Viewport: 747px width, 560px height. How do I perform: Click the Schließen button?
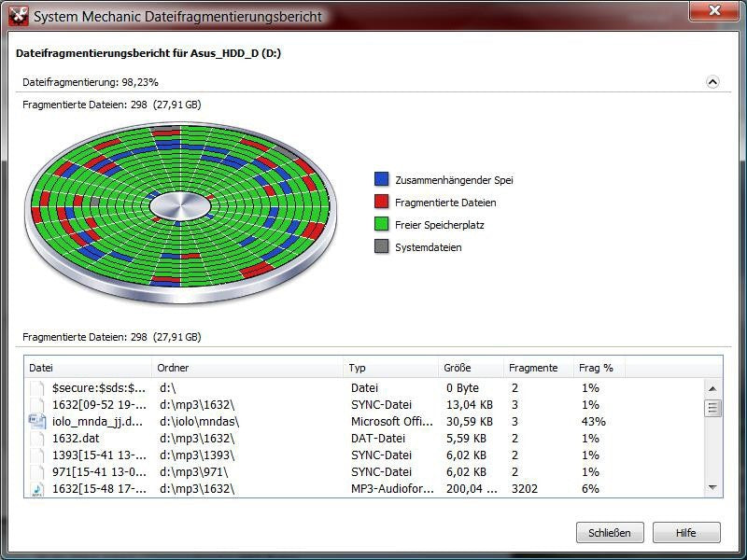pyautogui.click(x=610, y=532)
